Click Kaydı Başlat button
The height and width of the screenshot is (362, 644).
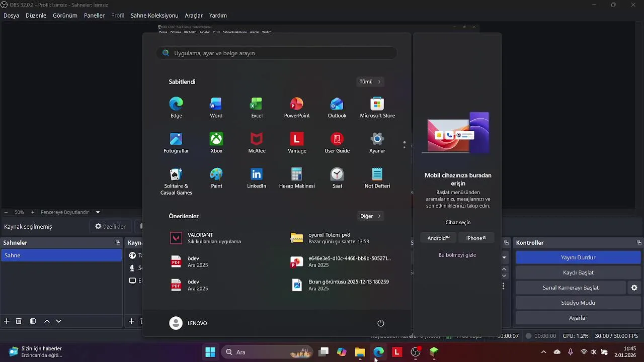[578, 273]
